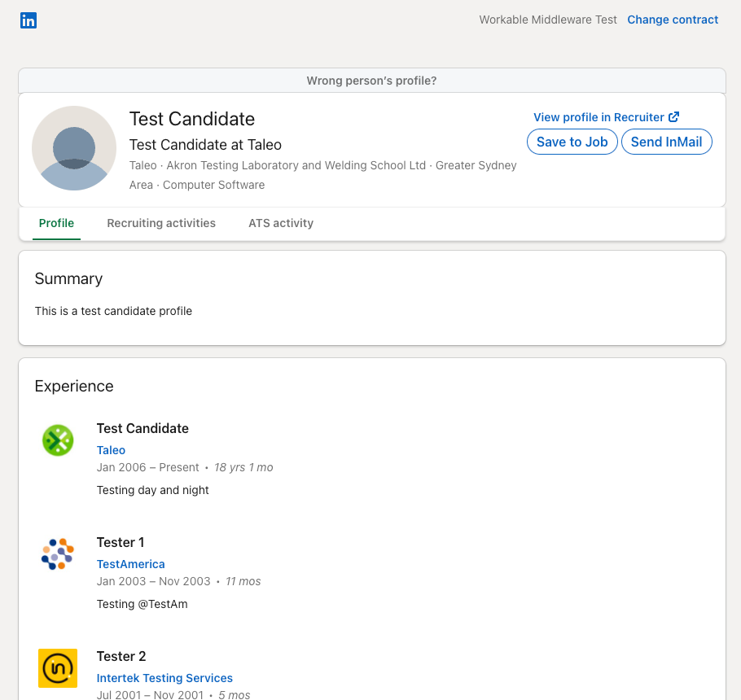Click the TestAmerica company logo

click(58, 554)
